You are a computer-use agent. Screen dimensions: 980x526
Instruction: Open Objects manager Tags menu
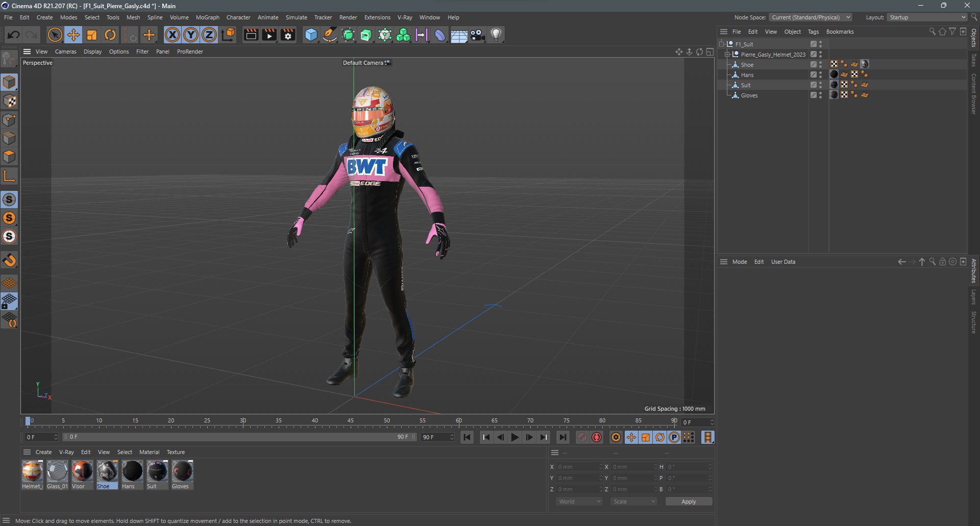[813, 32]
